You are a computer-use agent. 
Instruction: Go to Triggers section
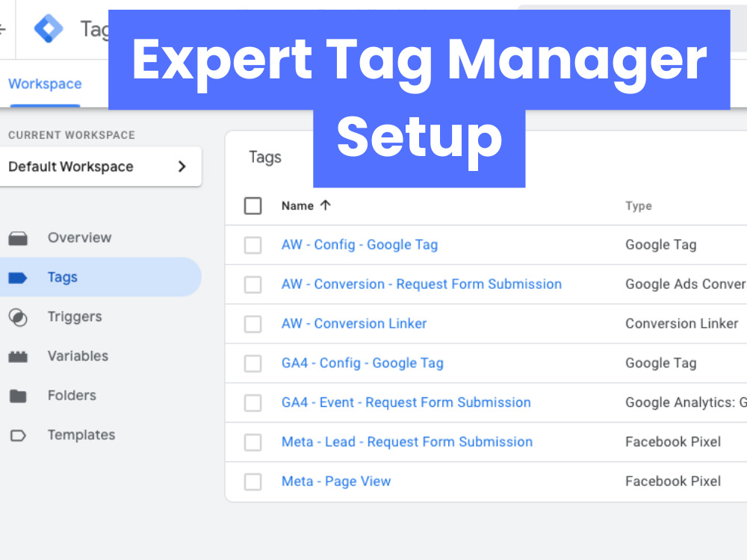coord(75,317)
